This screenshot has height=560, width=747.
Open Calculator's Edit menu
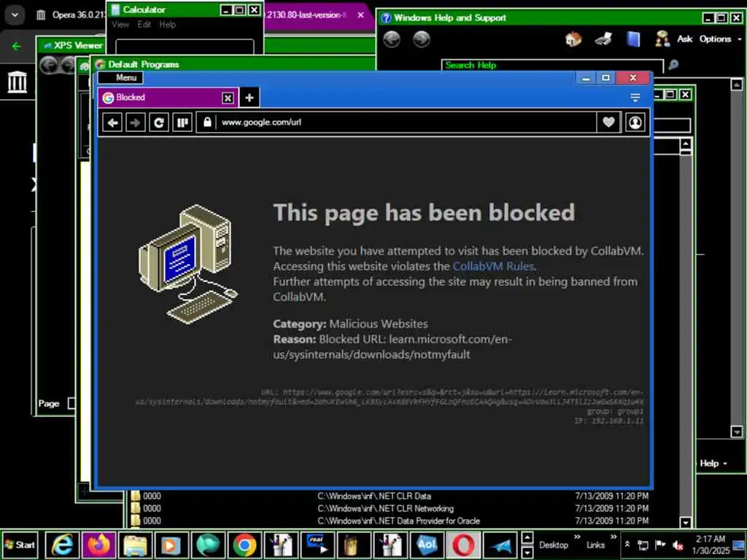tap(144, 25)
